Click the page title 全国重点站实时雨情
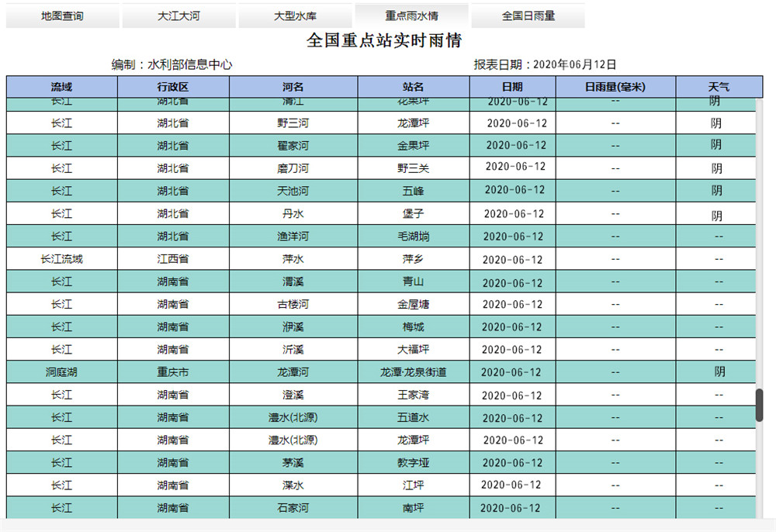 pos(384,40)
